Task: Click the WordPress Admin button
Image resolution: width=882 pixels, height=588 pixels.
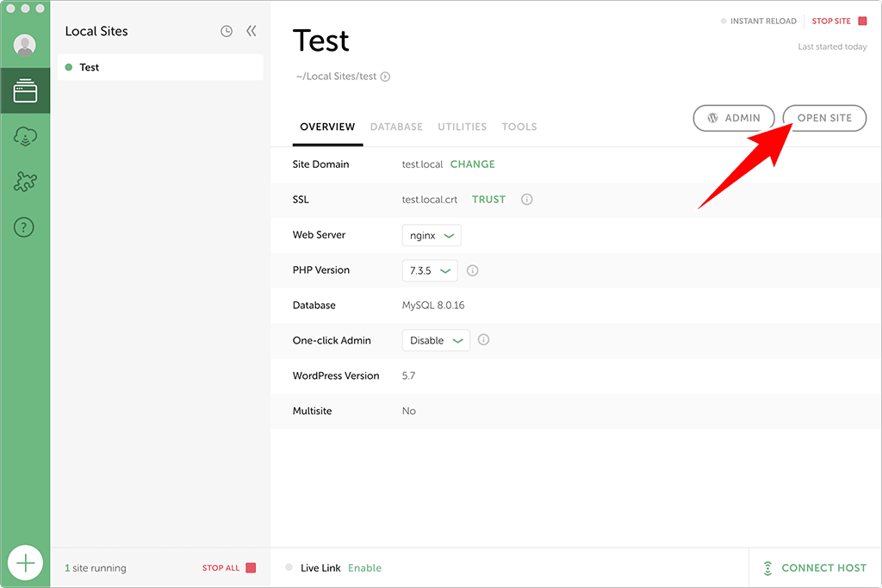Action: [x=734, y=118]
